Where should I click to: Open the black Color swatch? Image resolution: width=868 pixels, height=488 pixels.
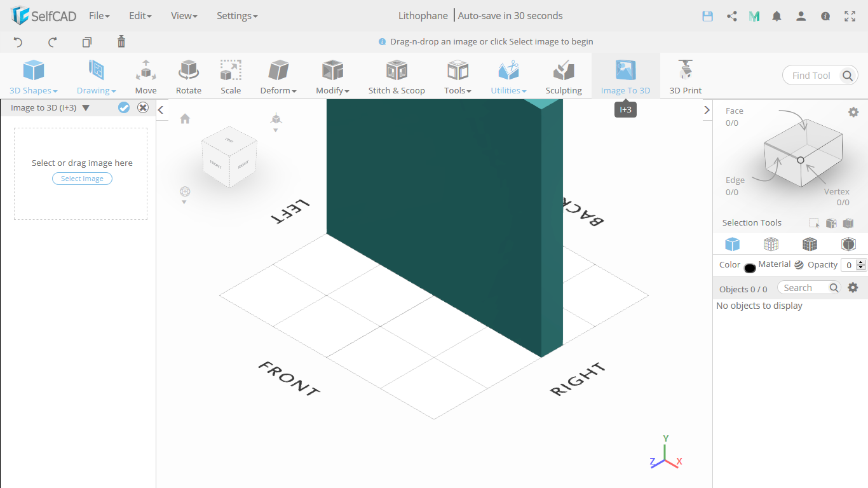750,268
